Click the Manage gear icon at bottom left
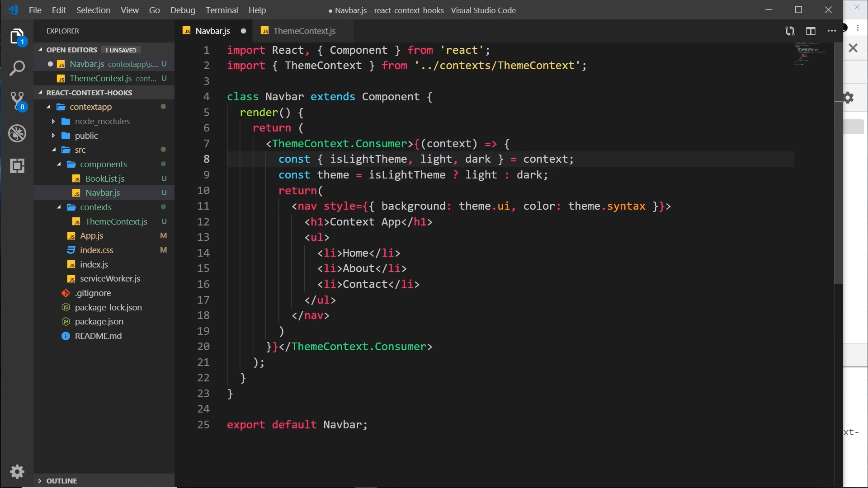The width and height of the screenshot is (868, 488). point(17,472)
